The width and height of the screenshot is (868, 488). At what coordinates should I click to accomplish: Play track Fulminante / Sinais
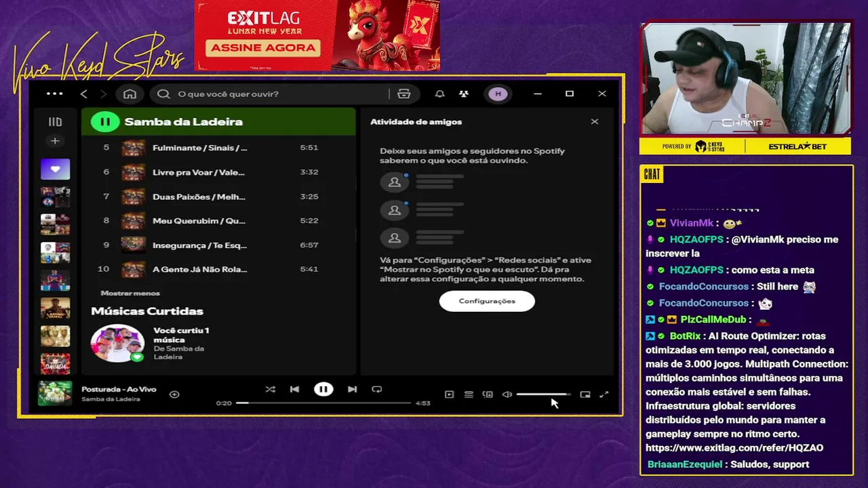click(x=218, y=148)
